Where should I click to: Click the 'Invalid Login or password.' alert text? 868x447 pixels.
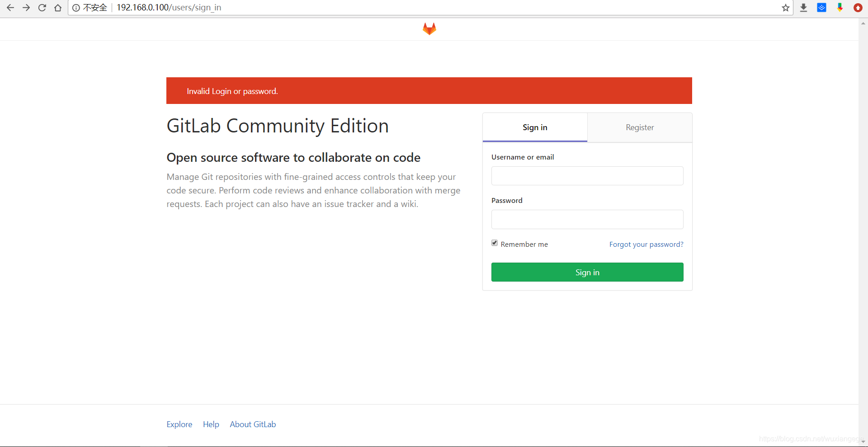pyautogui.click(x=232, y=91)
